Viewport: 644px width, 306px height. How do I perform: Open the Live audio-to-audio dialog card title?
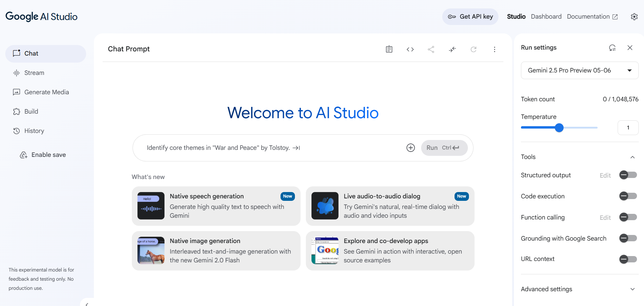tap(382, 196)
